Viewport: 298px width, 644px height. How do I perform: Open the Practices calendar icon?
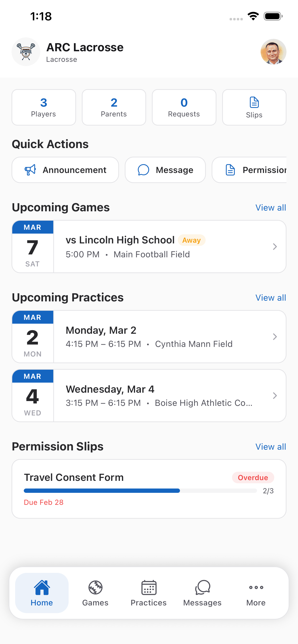(x=149, y=587)
